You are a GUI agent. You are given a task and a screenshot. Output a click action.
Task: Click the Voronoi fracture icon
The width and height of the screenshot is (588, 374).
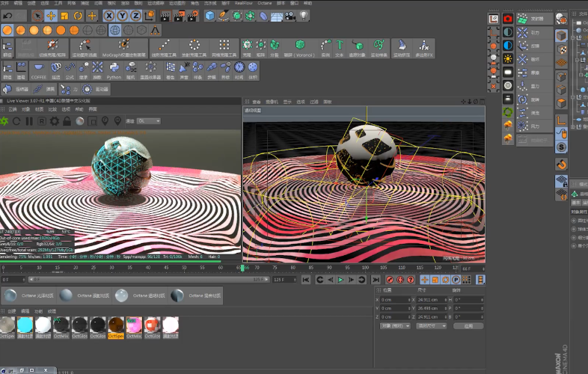300,46
